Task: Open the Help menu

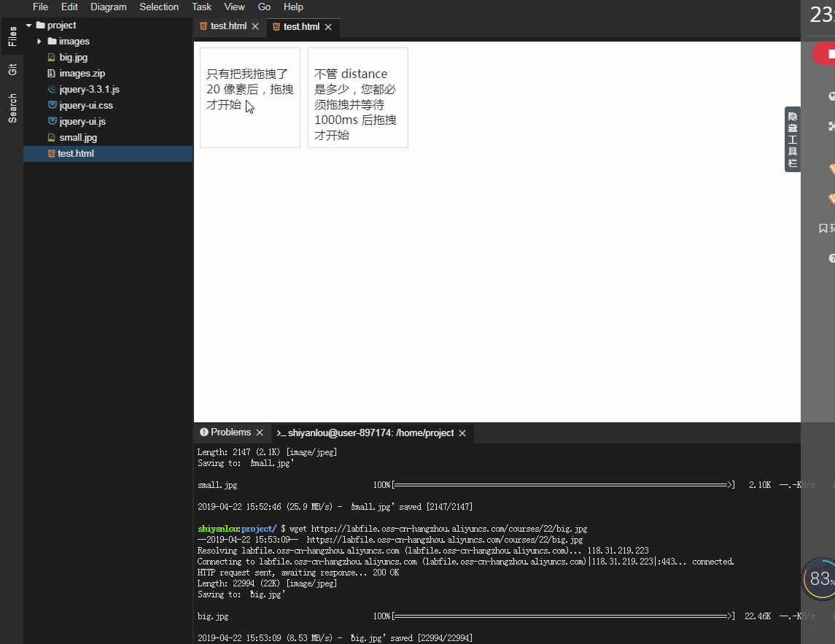Action: (x=293, y=7)
